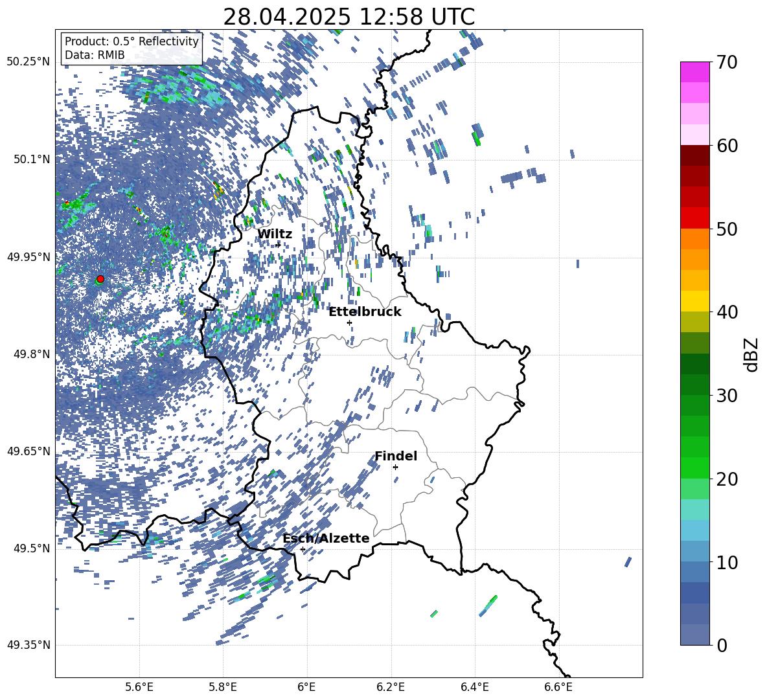Click the 49.35°N latitude label
This screenshot has height=700, width=767.
[29, 645]
